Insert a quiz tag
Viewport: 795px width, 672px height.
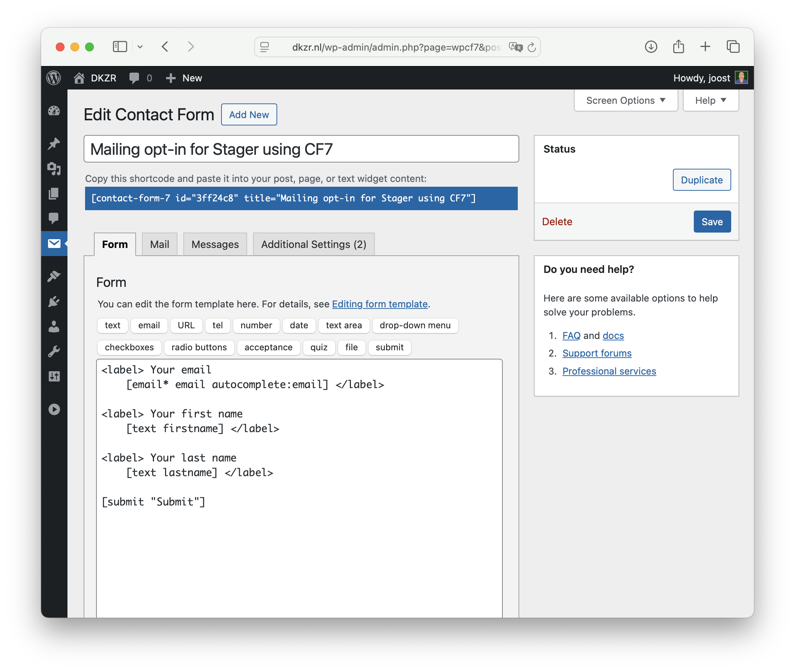click(319, 347)
